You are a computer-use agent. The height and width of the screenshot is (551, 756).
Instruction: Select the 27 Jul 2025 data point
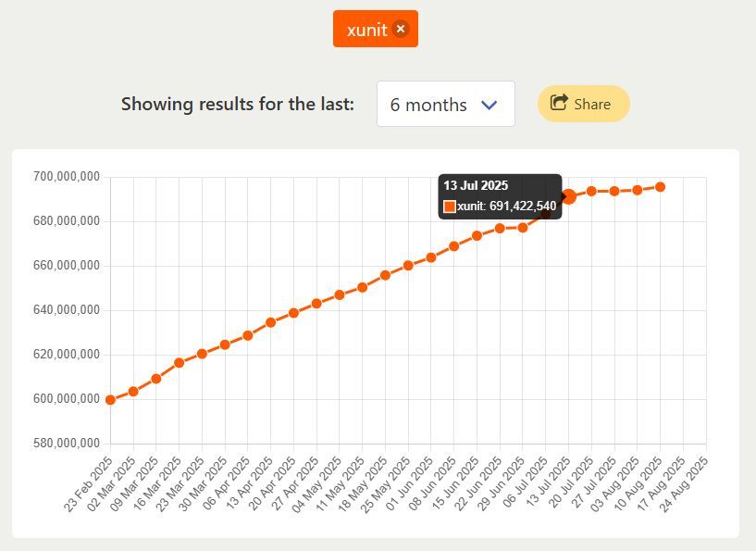(x=614, y=191)
